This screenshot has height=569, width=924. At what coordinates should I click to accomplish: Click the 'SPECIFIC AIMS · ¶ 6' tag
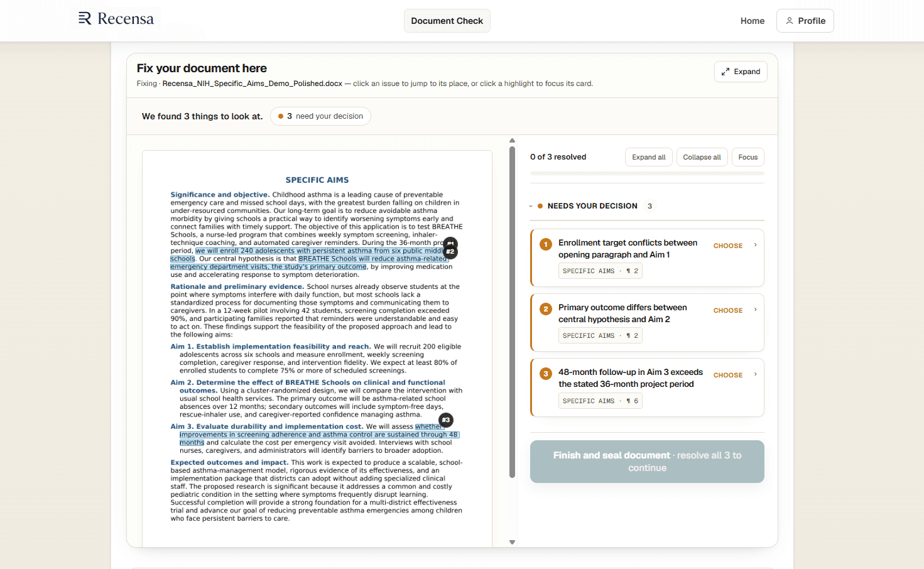coord(601,401)
